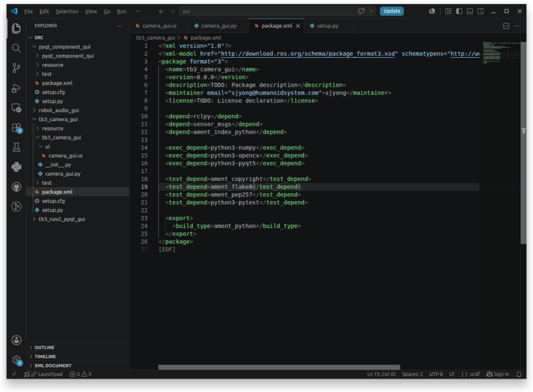Open the Search view icon
Screen dimensions: 533x392
pyautogui.click(x=16, y=48)
